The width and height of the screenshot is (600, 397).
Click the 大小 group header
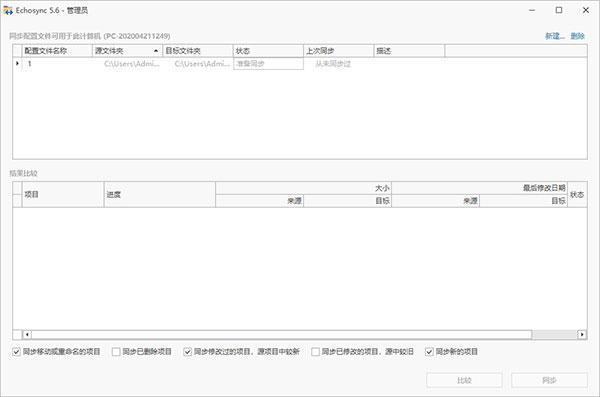[x=303, y=188]
